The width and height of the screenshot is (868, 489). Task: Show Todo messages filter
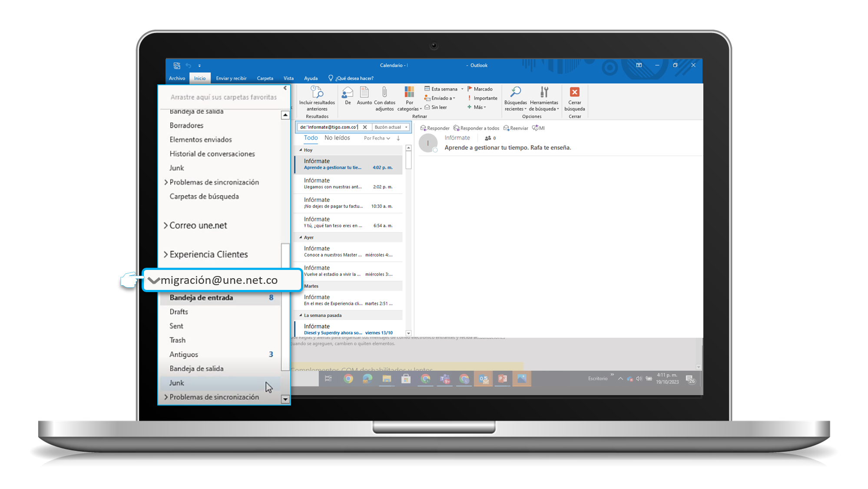point(311,138)
